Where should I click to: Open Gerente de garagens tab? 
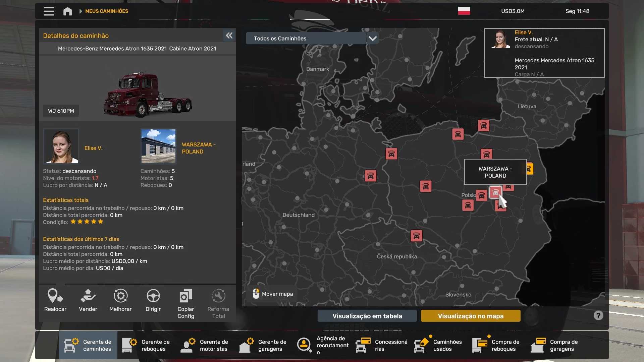tap(263, 345)
